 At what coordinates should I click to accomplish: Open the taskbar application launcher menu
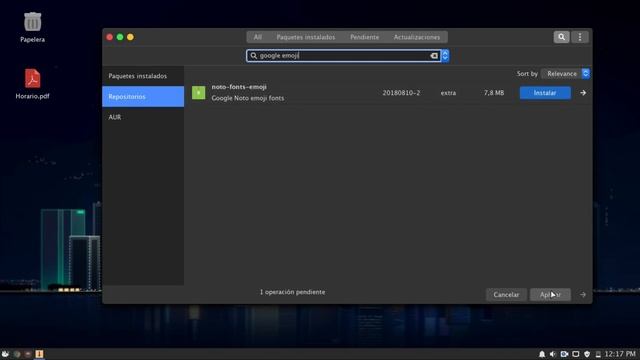tap(5, 354)
